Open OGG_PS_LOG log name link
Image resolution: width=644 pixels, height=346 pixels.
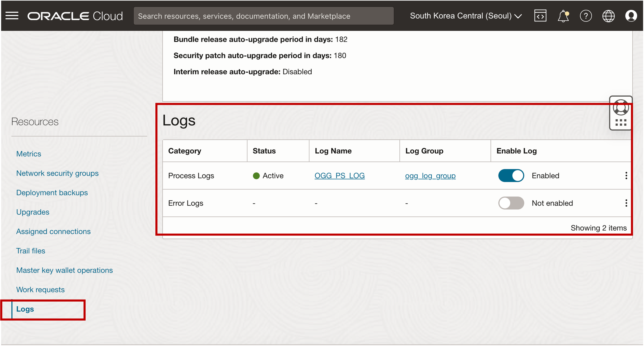click(339, 175)
